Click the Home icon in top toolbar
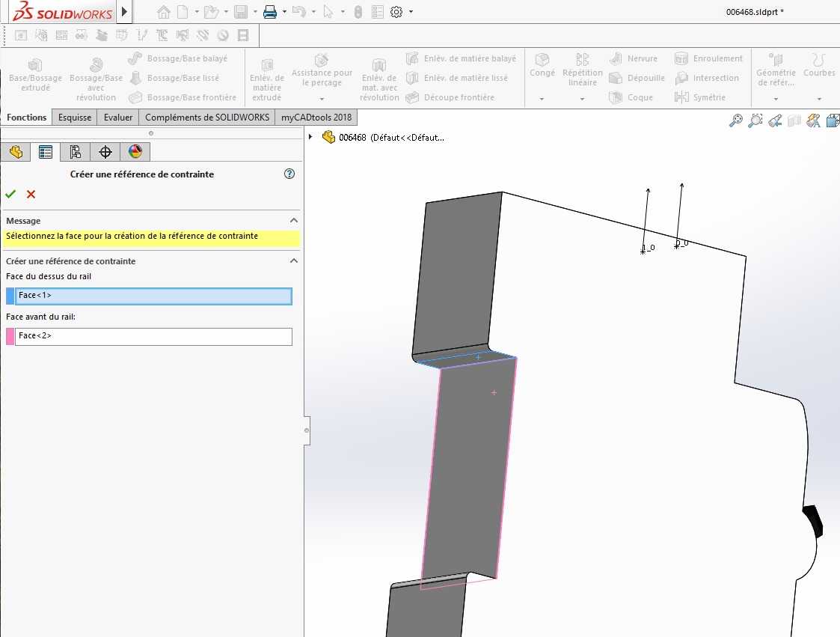This screenshot has width=840, height=637. tap(163, 12)
